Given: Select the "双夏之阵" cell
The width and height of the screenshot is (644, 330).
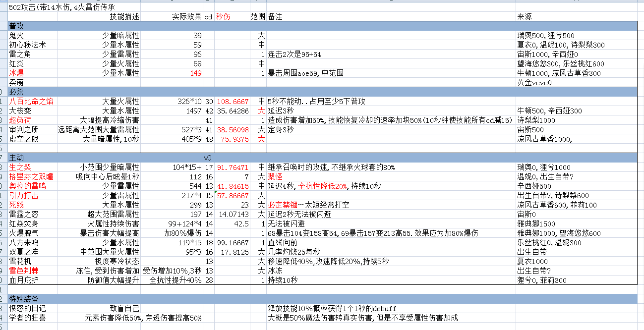Looking at the screenshot, I should click(x=23, y=252).
